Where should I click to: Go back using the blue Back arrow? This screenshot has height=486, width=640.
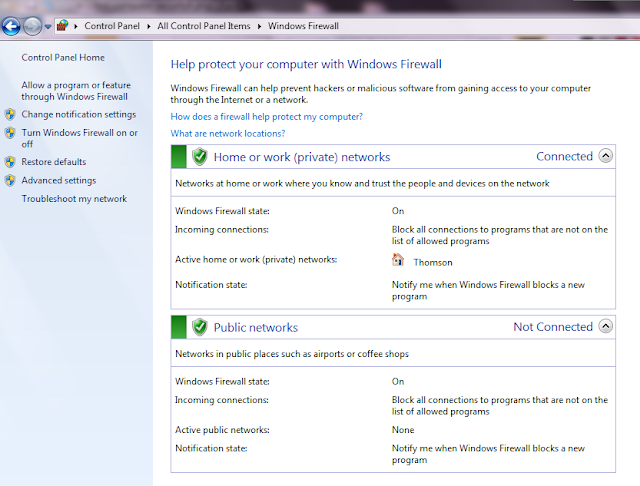coord(11,27)
